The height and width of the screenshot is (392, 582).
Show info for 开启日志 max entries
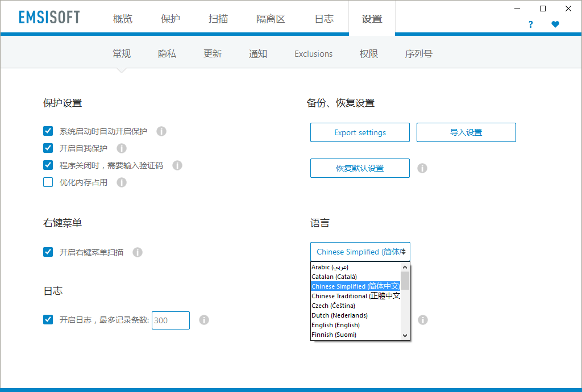[x=204, y=320]
